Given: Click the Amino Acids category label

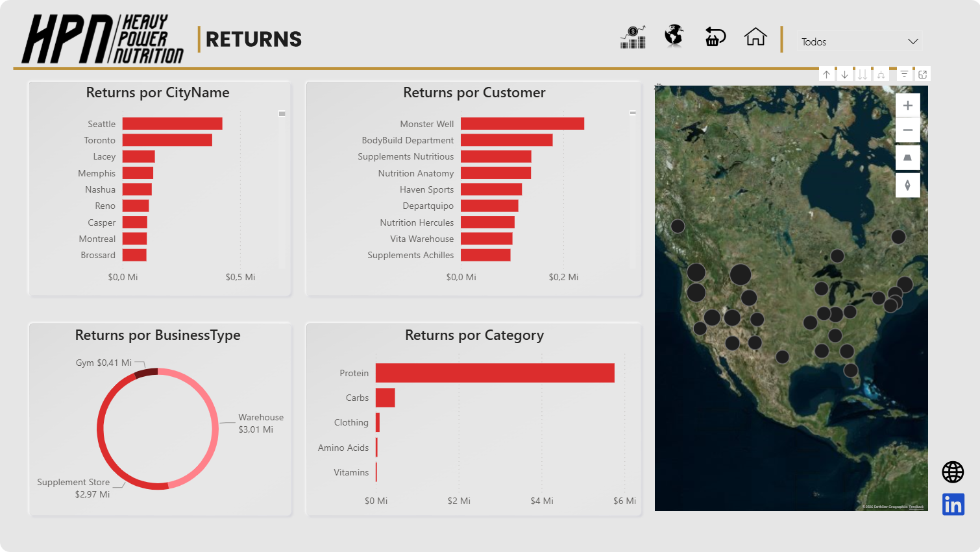Looking at the screenshot, I should (x=343, y=448).
